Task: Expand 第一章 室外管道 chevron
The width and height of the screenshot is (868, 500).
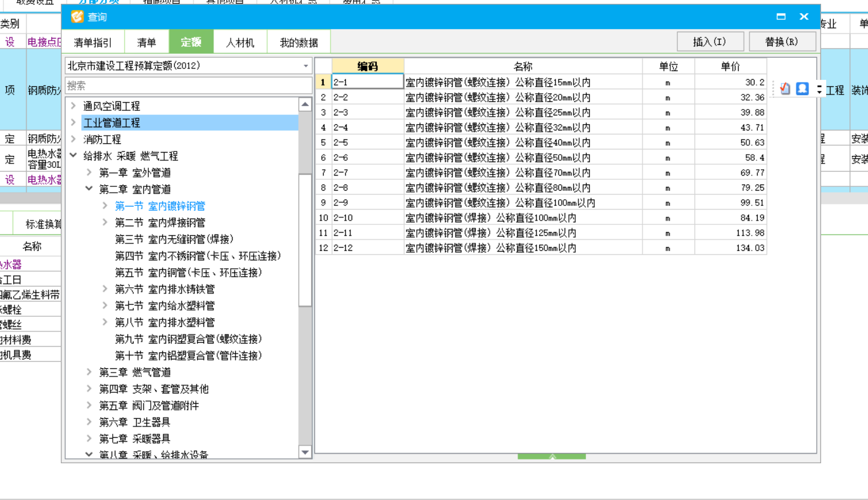Action: pyautogui.click(x=89, y=172)
